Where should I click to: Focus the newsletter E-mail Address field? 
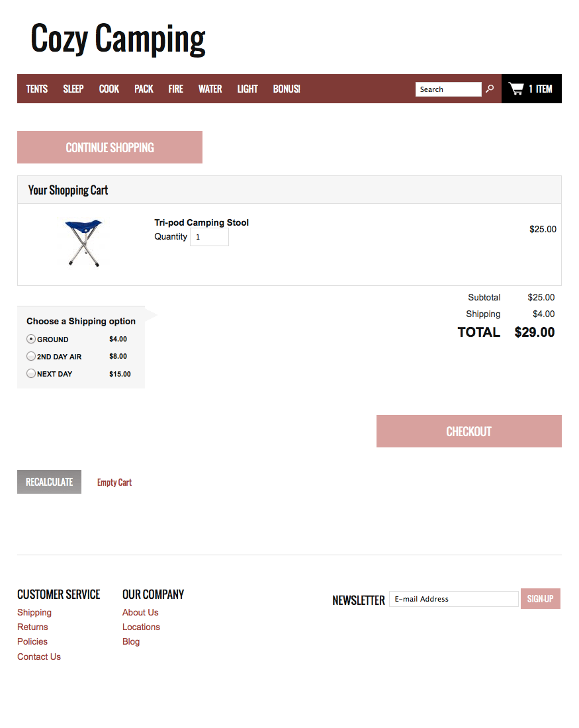tap(453, 599)
